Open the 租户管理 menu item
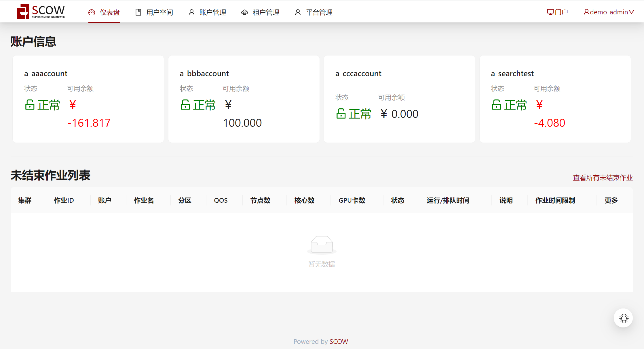Screen dimensions: 644x349 click(x=266, y=12)
